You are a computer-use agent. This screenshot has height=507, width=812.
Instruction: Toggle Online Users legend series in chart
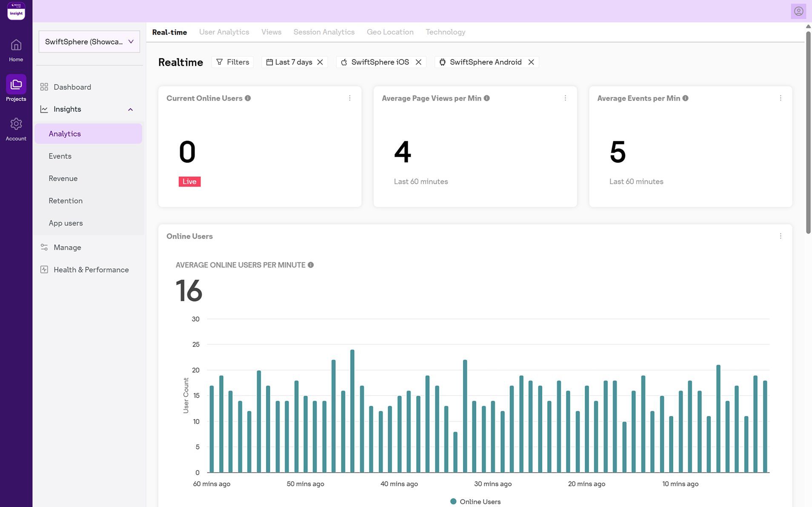click(475, 502)
